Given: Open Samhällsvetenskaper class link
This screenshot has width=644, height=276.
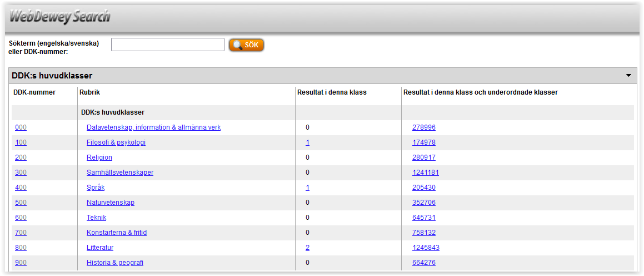Looking at the screenshot, I should 120,172.
